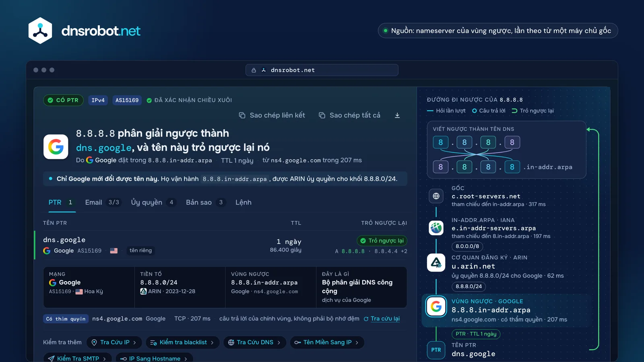The width and height of the screenshot is (644, 362).
Task: Open the Ủy quyền tab
Action: [153, 202]
